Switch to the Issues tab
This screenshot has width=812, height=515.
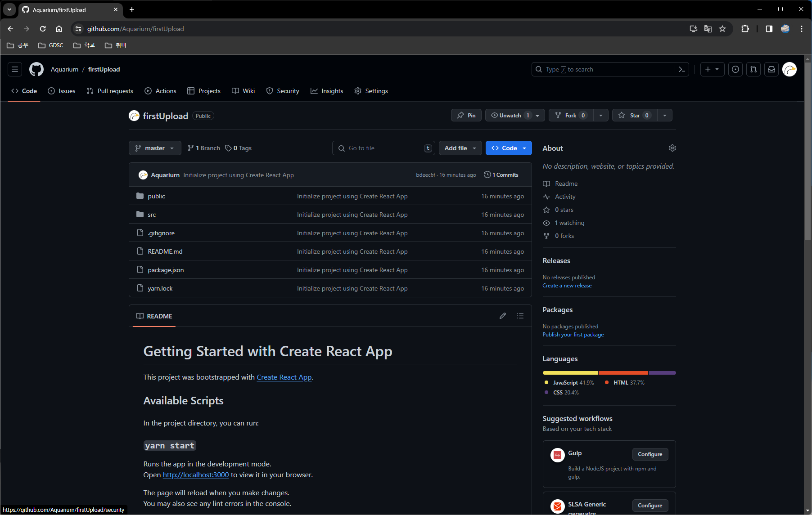(x=62, y=91)
